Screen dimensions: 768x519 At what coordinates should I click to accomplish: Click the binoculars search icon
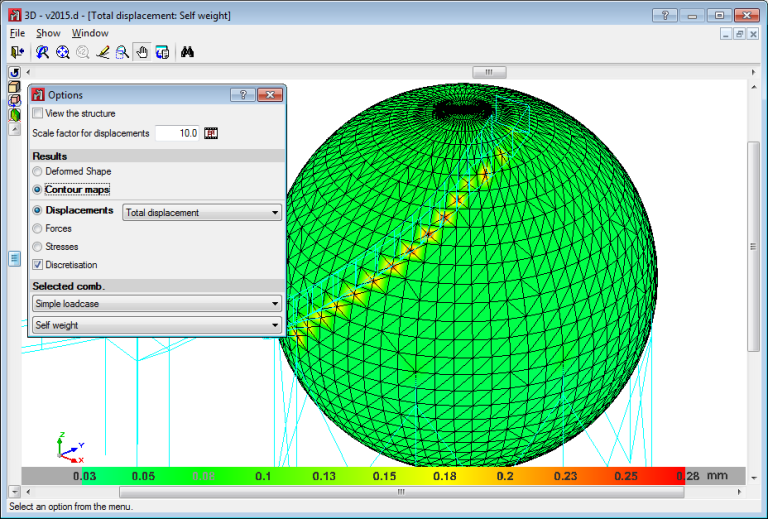[x=187, y=52]
